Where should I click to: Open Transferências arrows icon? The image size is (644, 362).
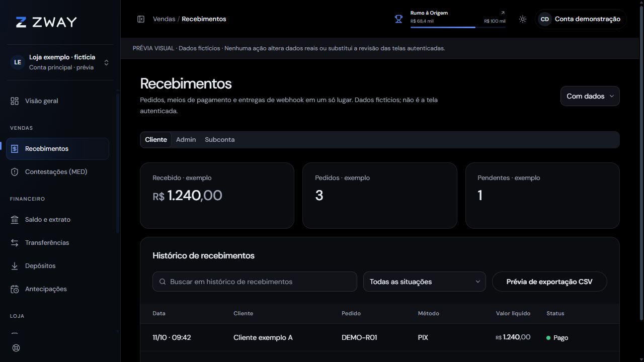click(15, 243)
